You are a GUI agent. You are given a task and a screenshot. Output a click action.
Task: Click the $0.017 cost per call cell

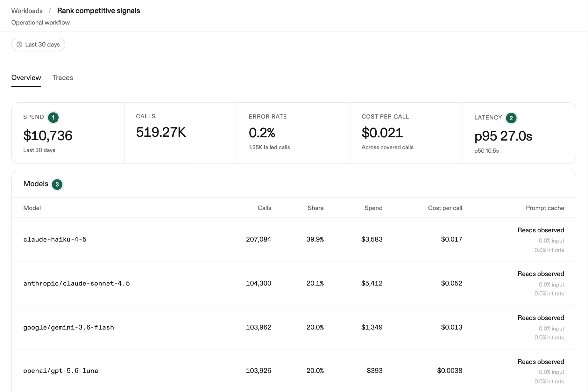tap(452, 239)
